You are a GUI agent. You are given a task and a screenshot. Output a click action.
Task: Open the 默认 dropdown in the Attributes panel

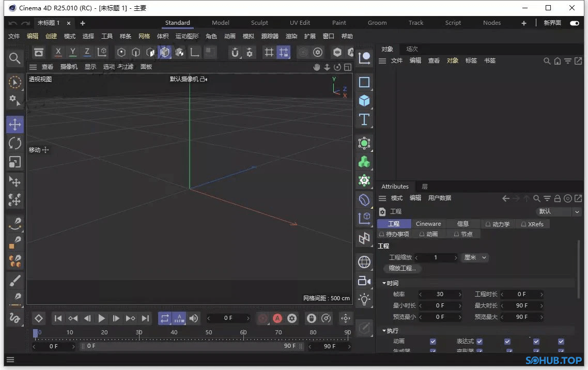pyautogui.click(x=558, y=211)
